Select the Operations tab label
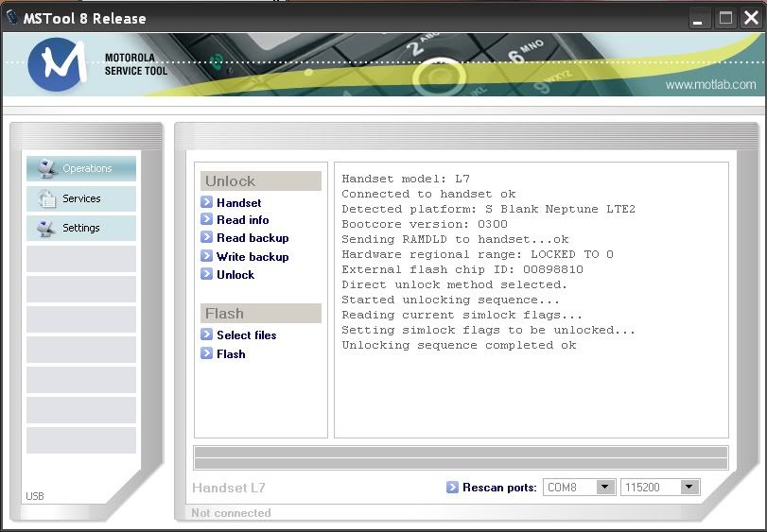 tap(87, 169)
